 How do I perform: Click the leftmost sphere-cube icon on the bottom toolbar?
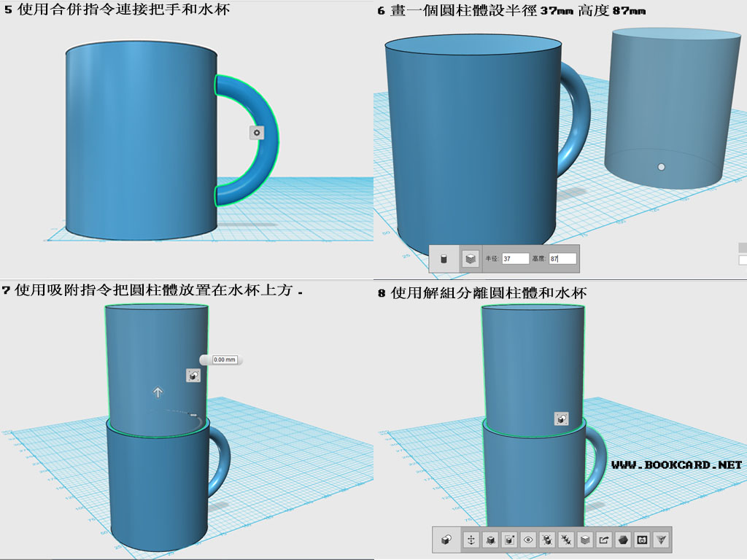pos(446,540)
